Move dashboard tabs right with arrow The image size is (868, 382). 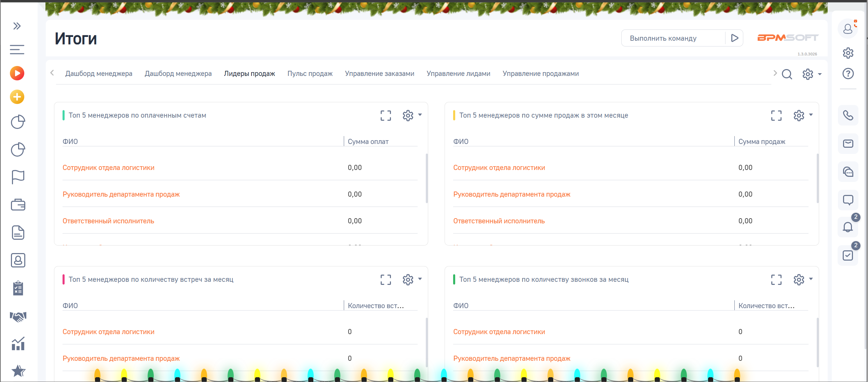pos(775,73)
